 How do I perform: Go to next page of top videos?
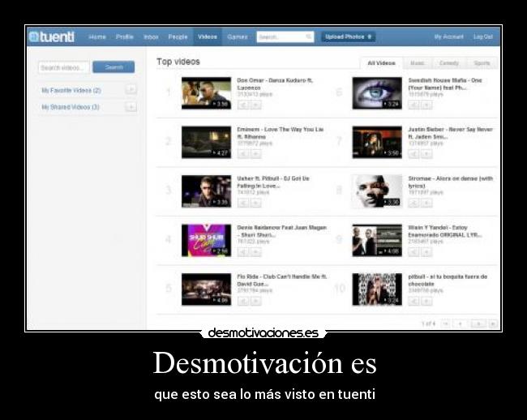tap(478, 324)
